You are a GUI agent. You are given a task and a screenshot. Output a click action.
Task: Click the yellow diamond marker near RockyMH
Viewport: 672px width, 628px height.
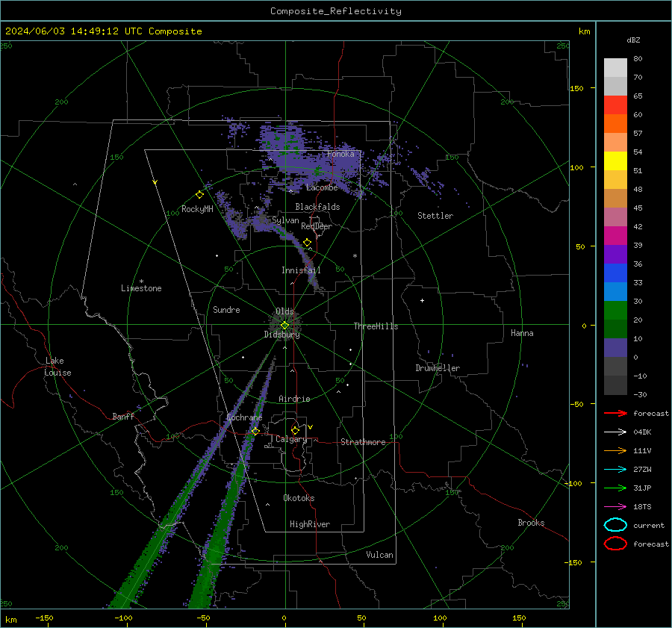(x=199, y=195)
